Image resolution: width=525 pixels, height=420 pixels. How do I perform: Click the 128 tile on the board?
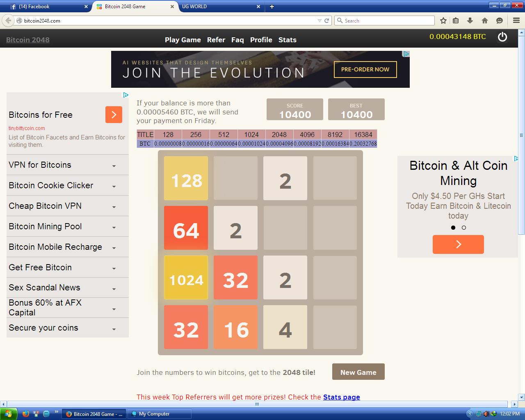186,178
